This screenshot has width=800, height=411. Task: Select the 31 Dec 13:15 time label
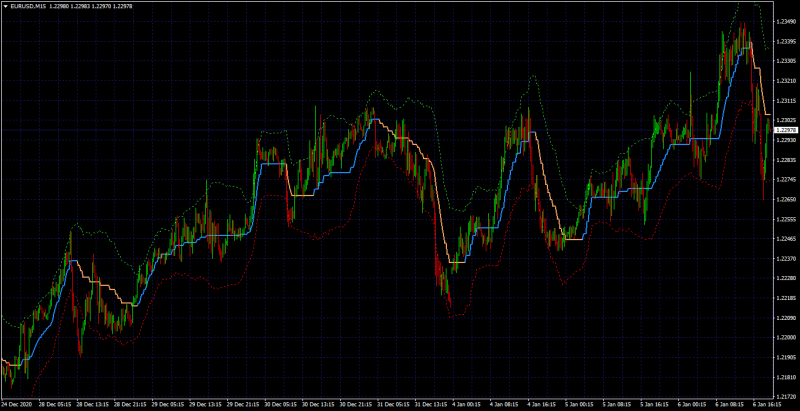click(431, 403)
